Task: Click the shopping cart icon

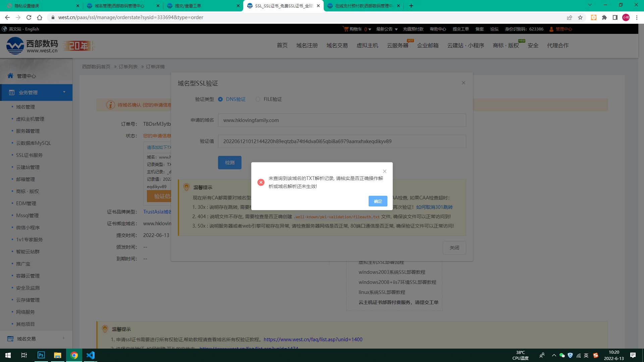Action: coord(345,29)
